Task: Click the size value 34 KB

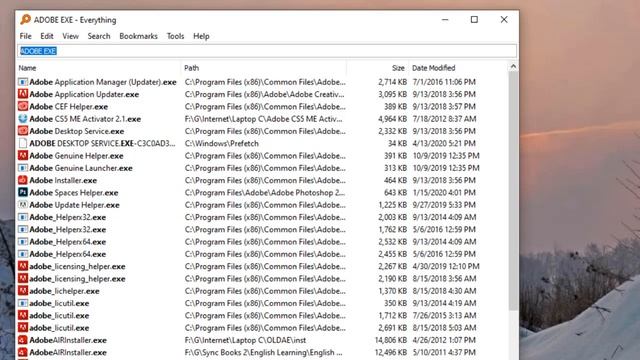Action: click(x=397, y=143)
